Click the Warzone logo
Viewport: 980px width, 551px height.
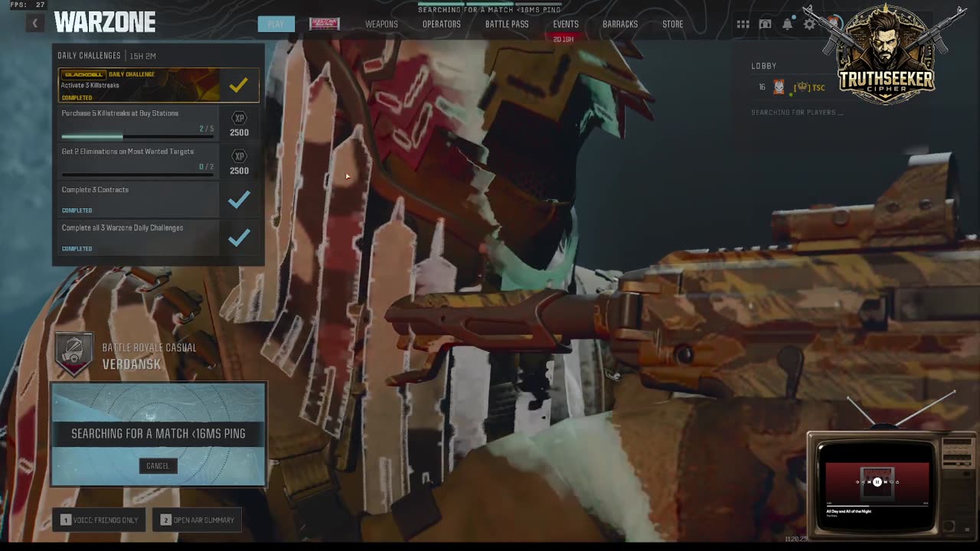point(105,22)
